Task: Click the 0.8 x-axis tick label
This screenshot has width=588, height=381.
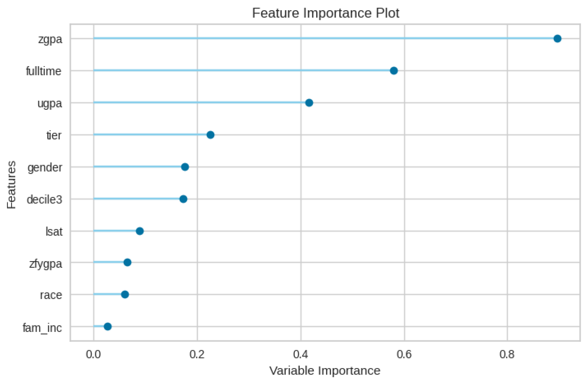Action: (x=507, y=355)
